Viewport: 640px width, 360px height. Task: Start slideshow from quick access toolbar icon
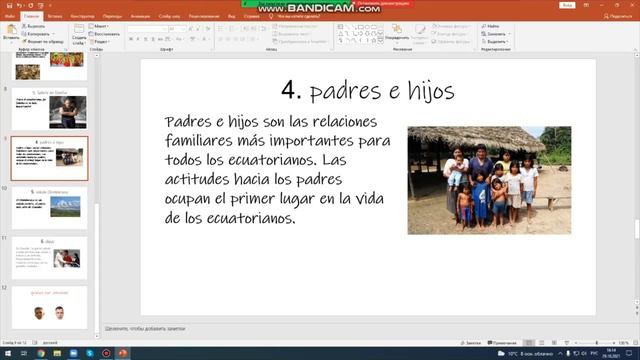[41, 6]
